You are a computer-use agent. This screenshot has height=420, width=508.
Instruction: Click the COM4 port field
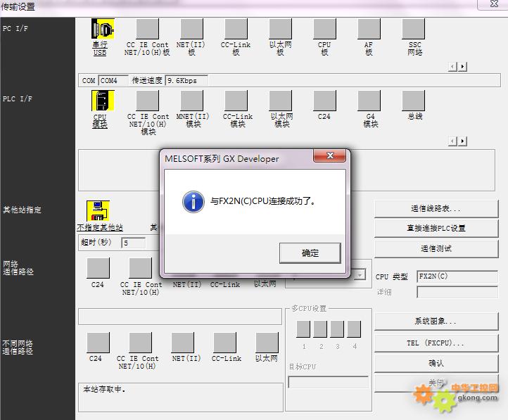coord(113,80)
